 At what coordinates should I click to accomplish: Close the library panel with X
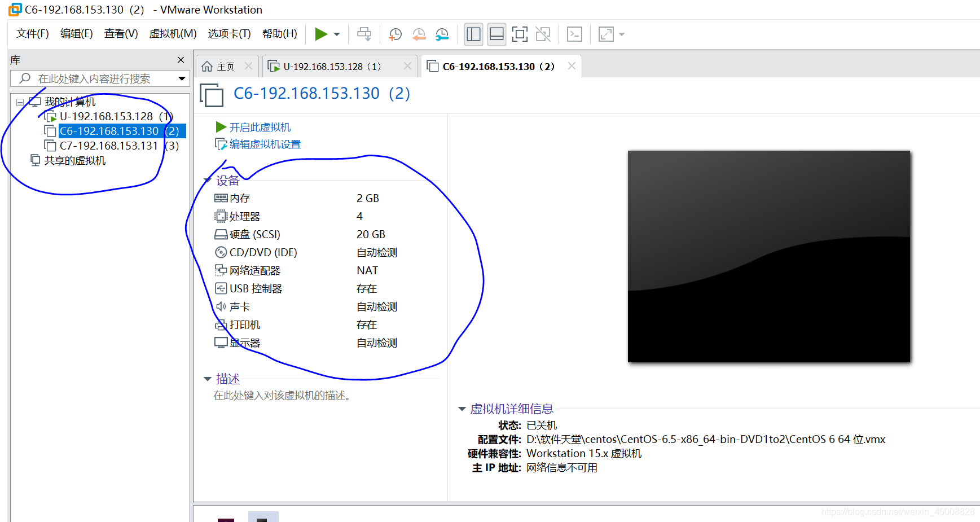(181, 60)
